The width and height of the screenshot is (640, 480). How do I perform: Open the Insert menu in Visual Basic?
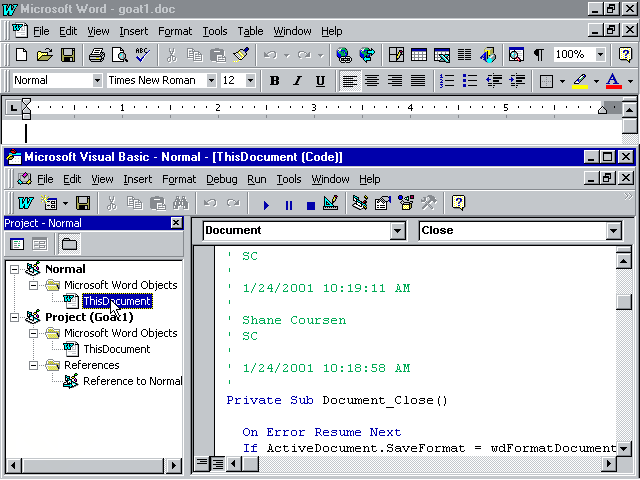(138, 179)
